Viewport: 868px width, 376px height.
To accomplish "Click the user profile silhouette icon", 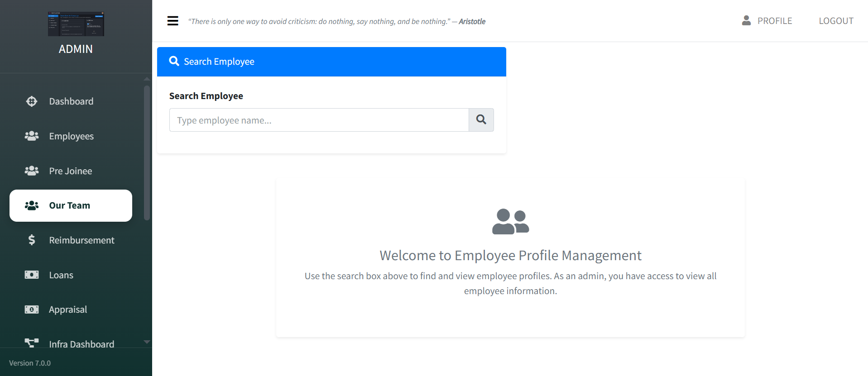I will [x=746, y=20].
